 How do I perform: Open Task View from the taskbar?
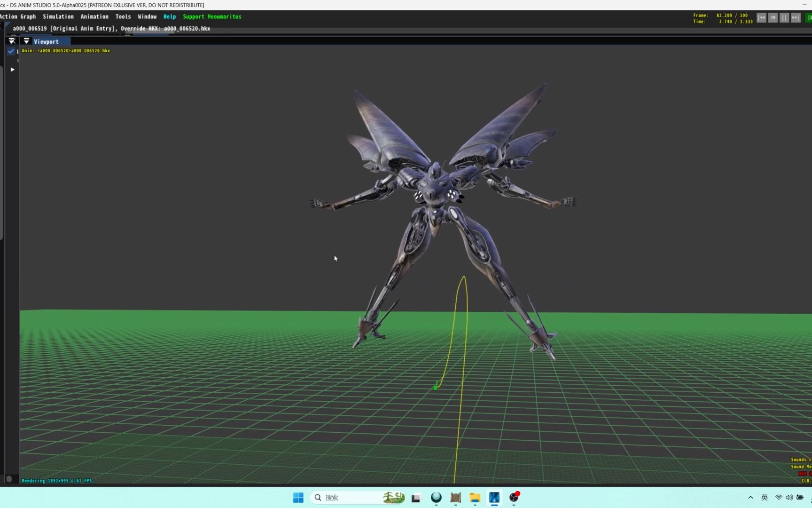(x=416, y=498)
